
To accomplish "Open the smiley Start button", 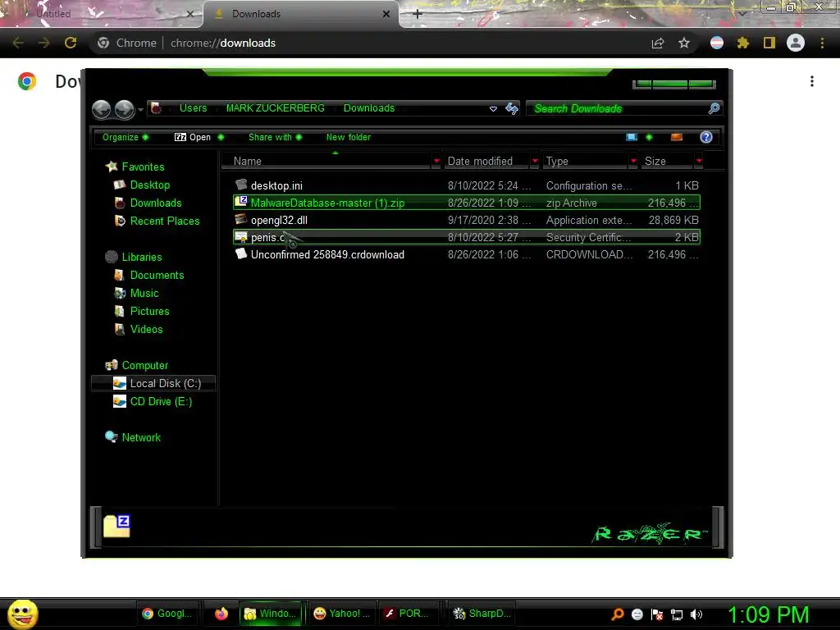I will point(22,614).
